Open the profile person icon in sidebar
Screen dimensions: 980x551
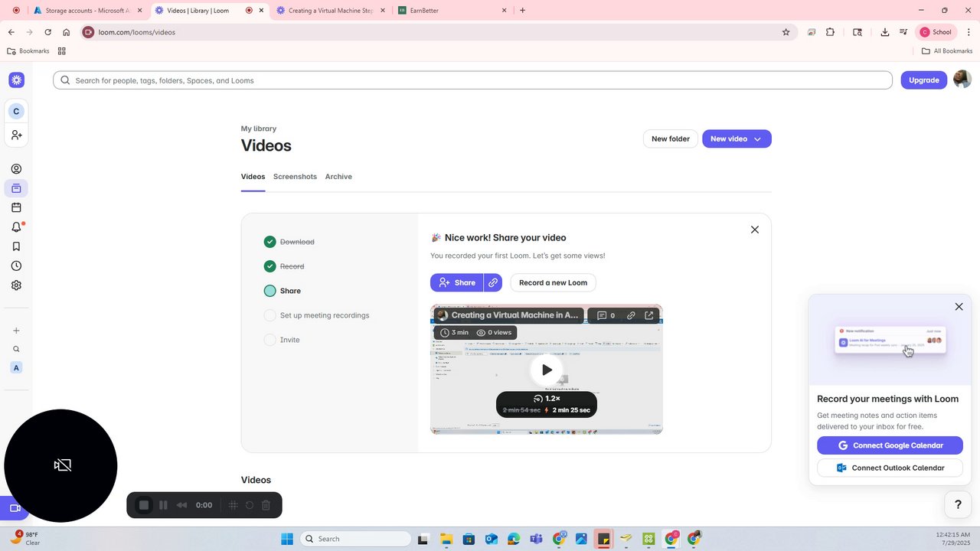[x=16, y=169]
